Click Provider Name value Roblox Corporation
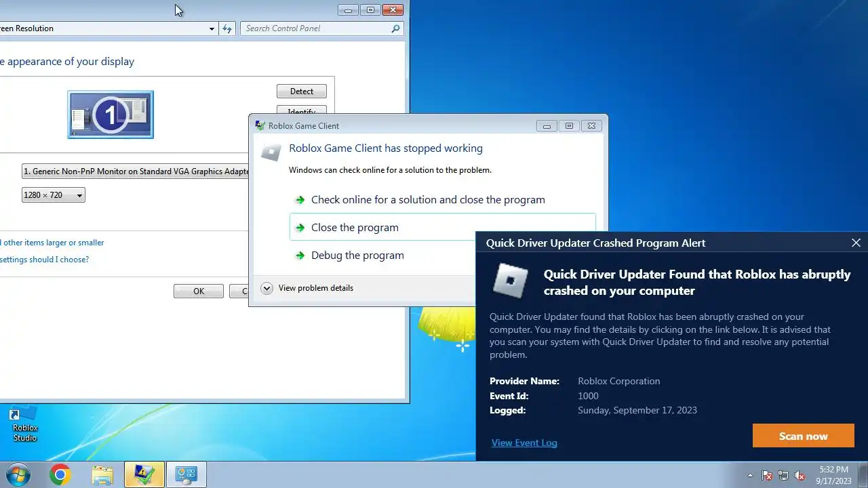868x488 pixels. coord(618,381)
